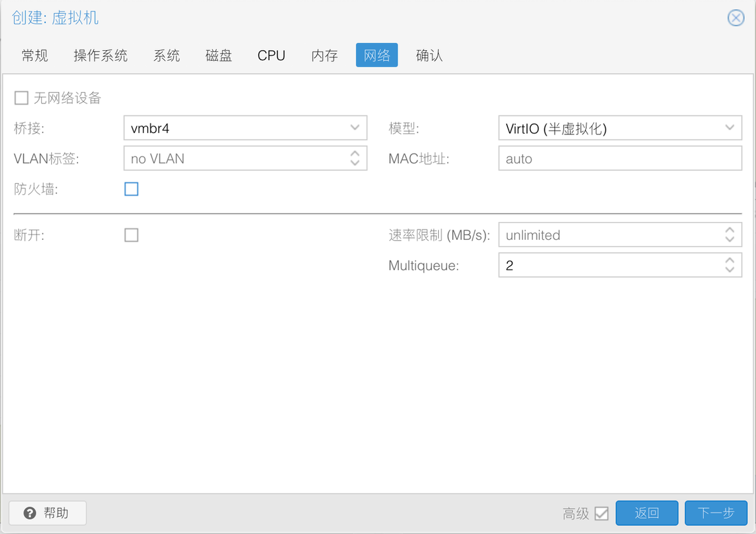Viewport: 756px width, 534px height.
Task: Select the CPU tab
Action: pyautogui.click(x=271, y=55)
